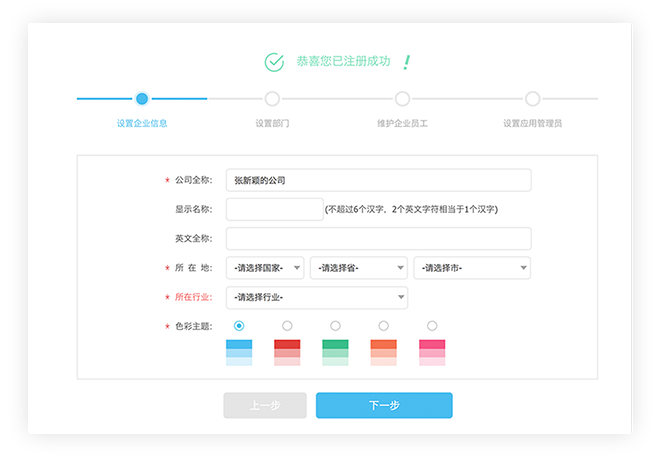Click the 设置企业信息 step circle

click(142, 98)
